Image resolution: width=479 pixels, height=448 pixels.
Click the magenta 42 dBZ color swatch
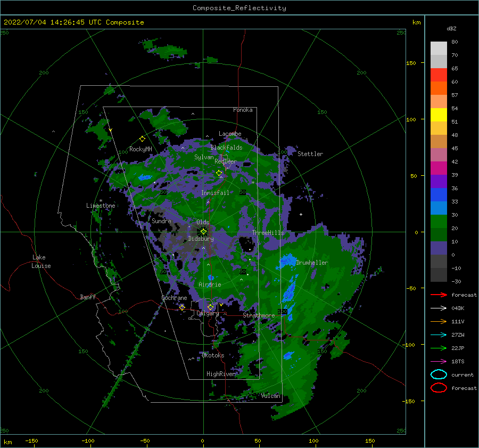point(439,168)
